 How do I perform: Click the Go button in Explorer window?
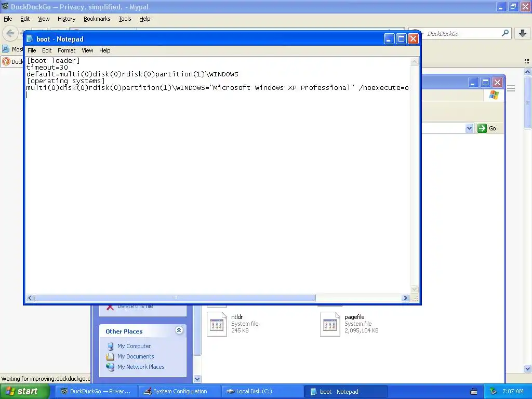pos(487,128)
